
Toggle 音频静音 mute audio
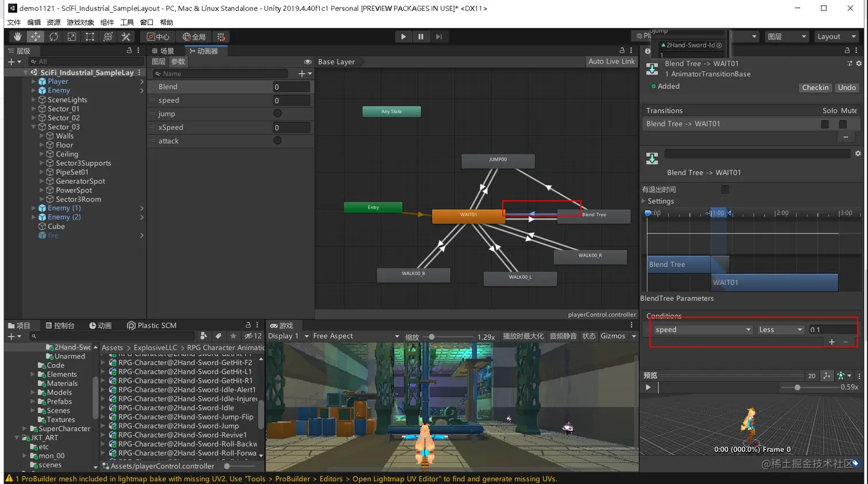tap(563, 336)
